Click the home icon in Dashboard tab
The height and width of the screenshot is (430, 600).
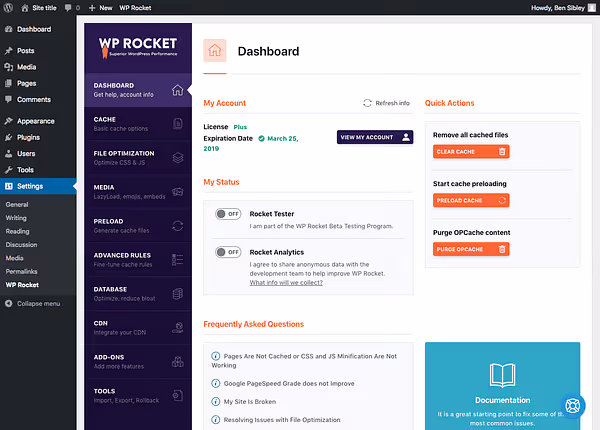pos(178,90)
